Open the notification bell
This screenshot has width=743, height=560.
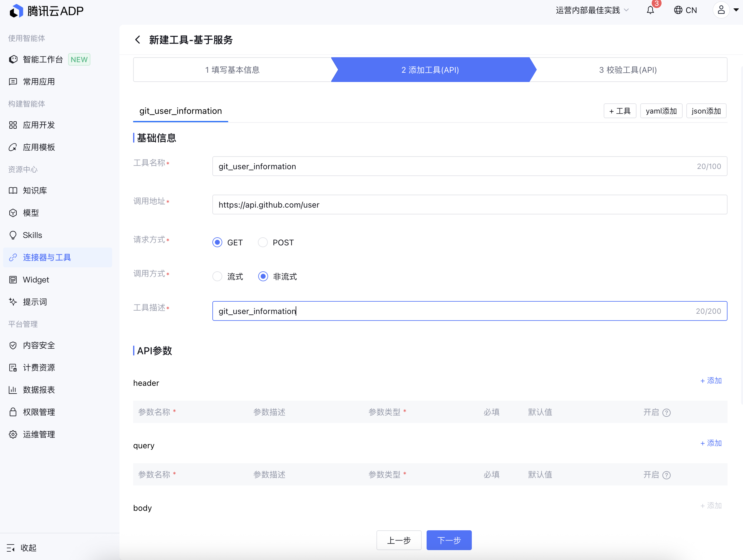[x=650, y=11]
